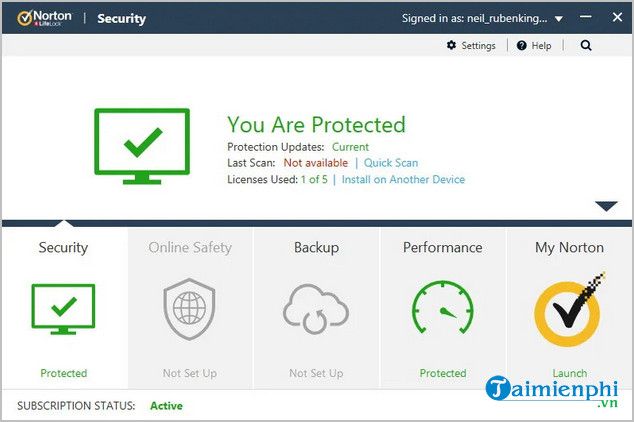The height and width of the screenshot is (422, 634).
Task: Open the Backup tab label
Action: coord(316,247)
